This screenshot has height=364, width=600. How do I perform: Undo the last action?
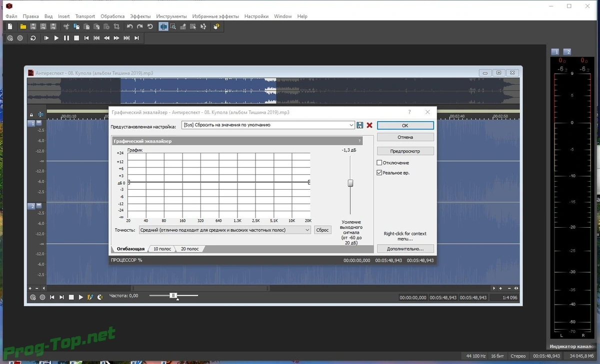coord(130,26)
